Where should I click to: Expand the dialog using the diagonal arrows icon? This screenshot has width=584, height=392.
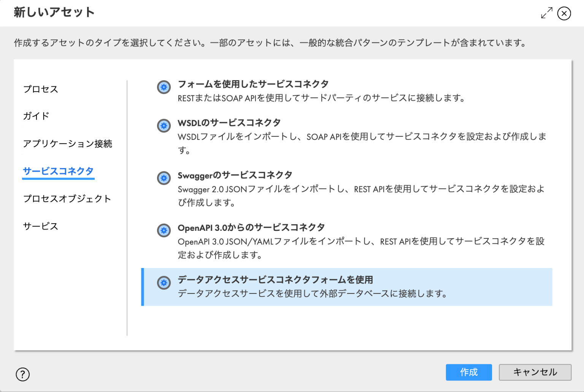pyautogui.click(x=546, y=13)
